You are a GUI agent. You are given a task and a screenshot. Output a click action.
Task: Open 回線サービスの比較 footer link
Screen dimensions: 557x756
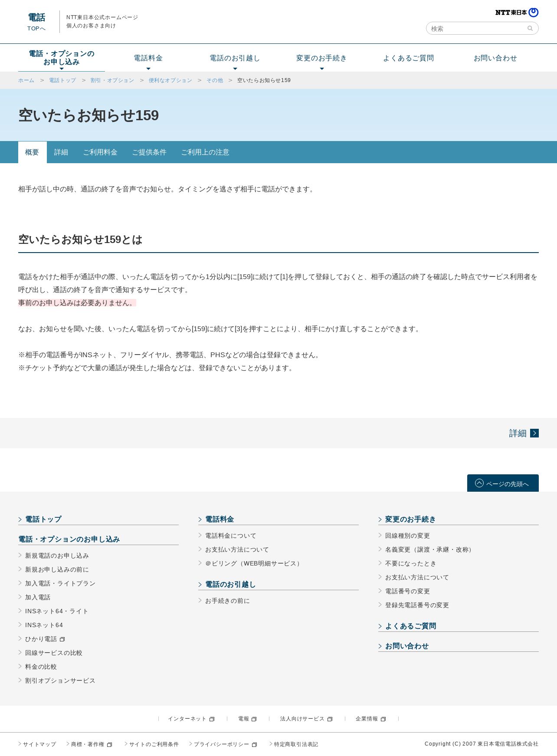[54, 653]
